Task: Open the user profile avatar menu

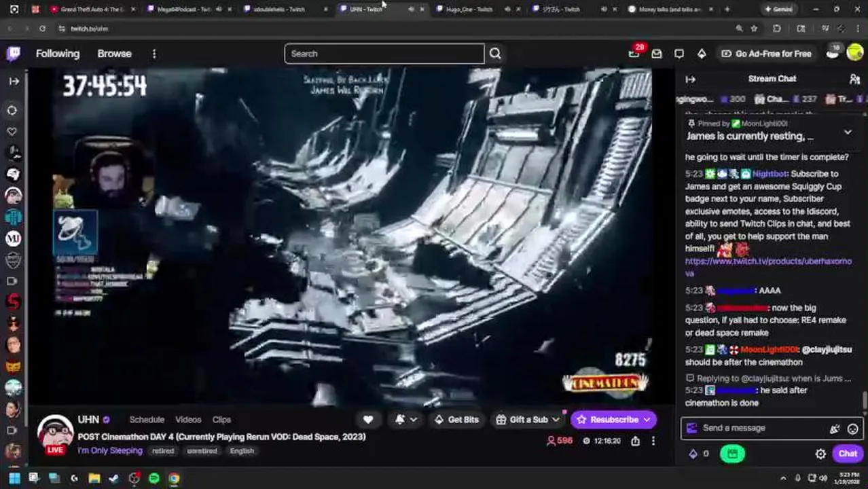Action: (854, 54)
